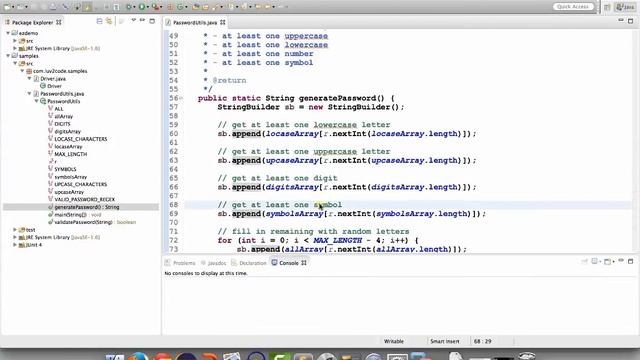Maximize the Package Explorer view
This screenshot has height=360, width=640.
[x=152, y=21]
